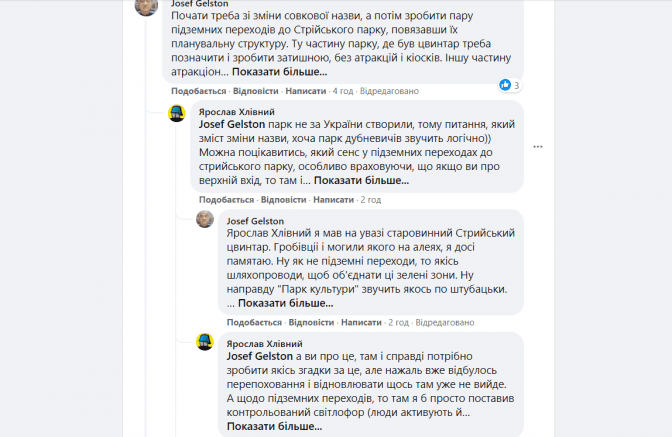672x437 pixels.
Task: Click Ярослав Хлівний's avatar beside the 'парк не за України' reply
Action: pyautogui.click(x=176, y=113)
